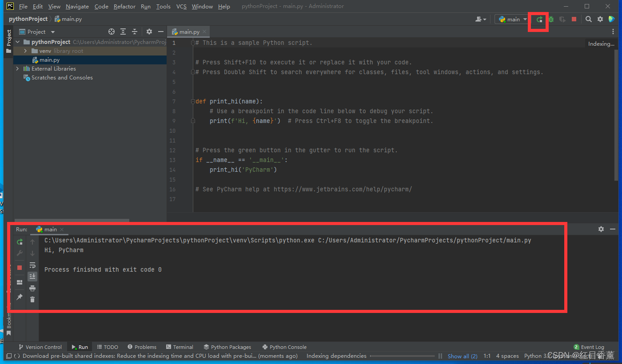Close the main.py editor tab
The width and height of the screenshot is (622, 364).
point(204,32)
